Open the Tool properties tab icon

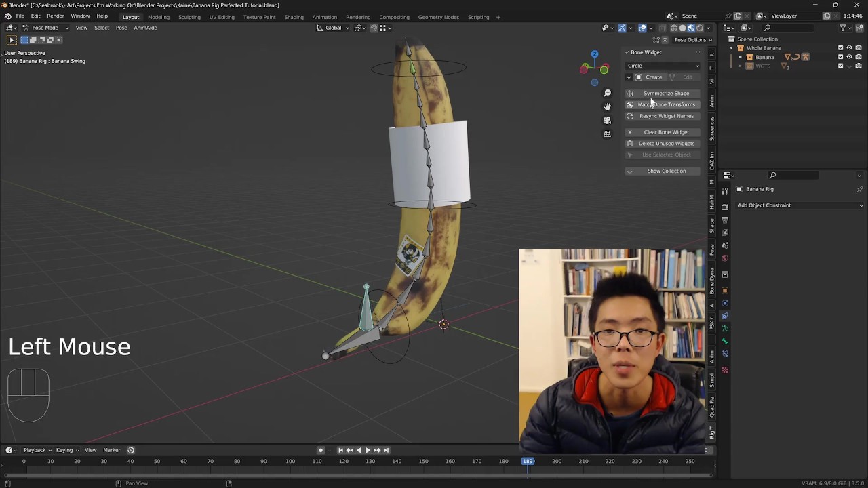(725, 191)
